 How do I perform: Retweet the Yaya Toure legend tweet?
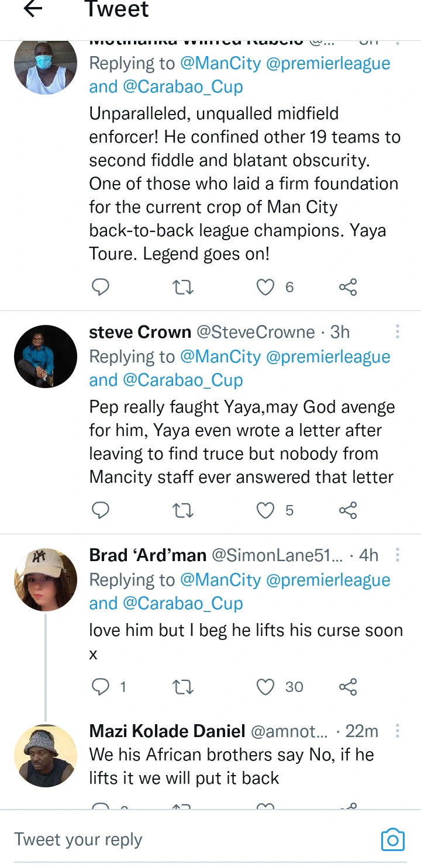click(x=184, y=287)
